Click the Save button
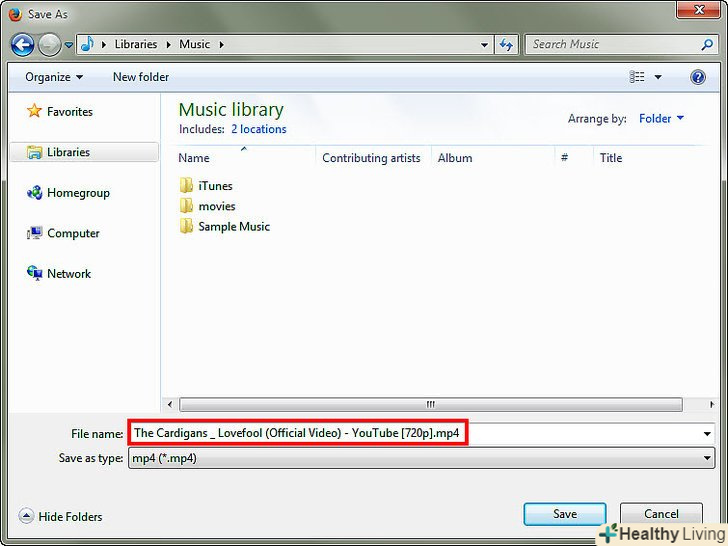 point(565,514)
